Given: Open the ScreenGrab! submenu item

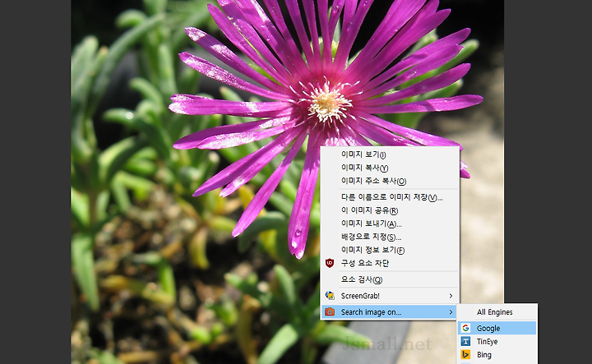Looking at the screenshot, I should pyautogui.click(x=390, y=296).
